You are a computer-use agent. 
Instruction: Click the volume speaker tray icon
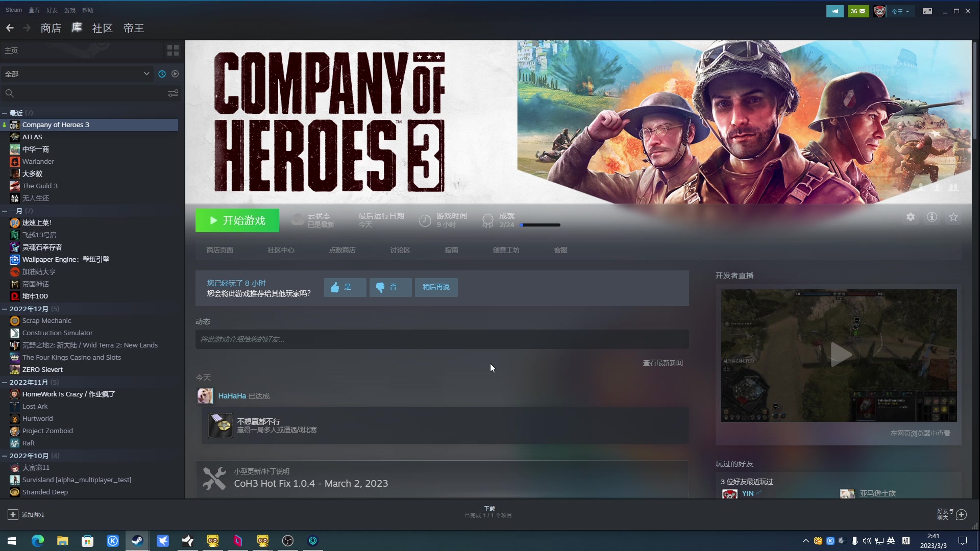click(x=867, y=541)
